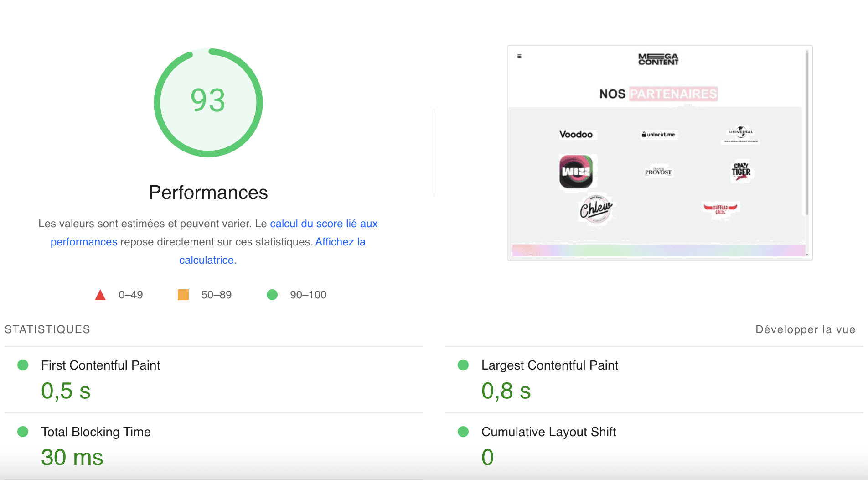Click the 'STATISTIQUES' section label
The height and width of the screenshot is (480, 868).
pos(47,329)
